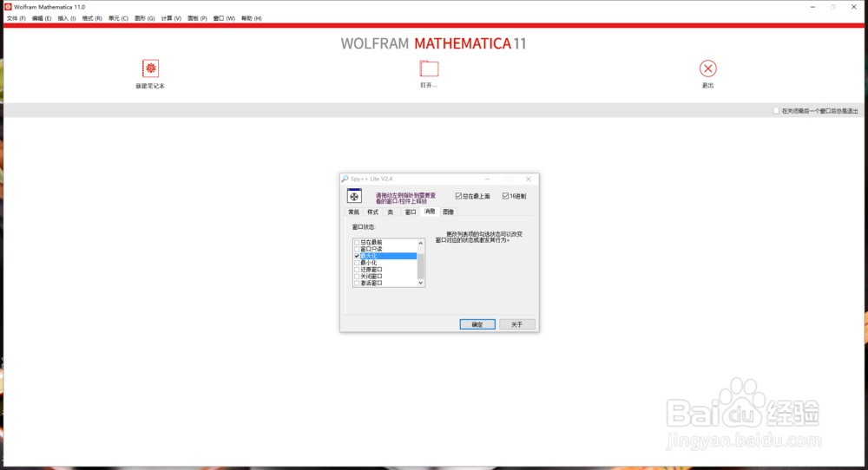Click the red 退出 exit icon

pyautogui.click(x=707, y=69)
